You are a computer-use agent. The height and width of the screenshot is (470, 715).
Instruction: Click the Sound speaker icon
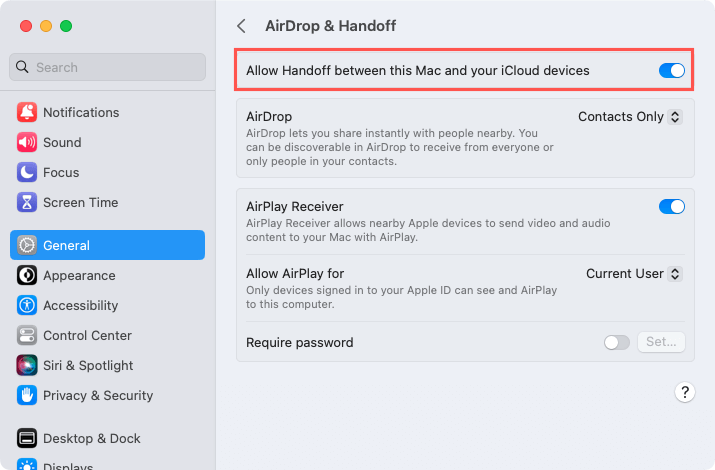pyautogui.click(x=27, y=142)
